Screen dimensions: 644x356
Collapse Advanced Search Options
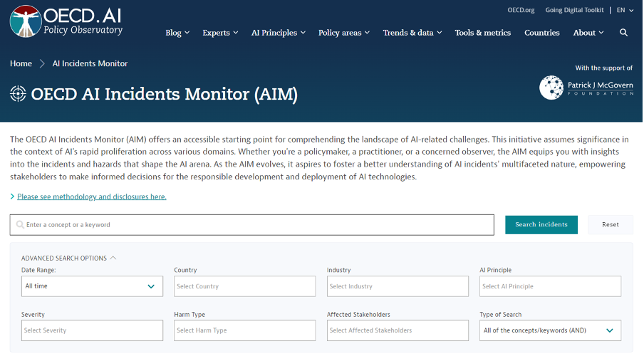click(68, 258)
